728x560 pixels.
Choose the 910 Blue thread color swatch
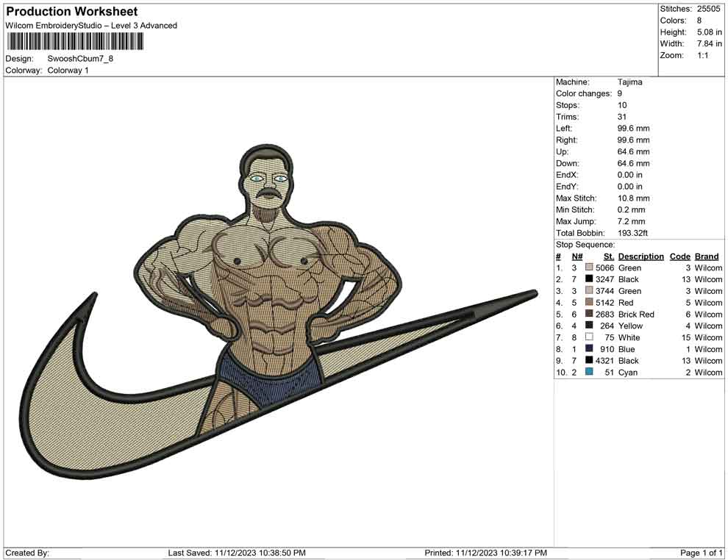point(589,348)
